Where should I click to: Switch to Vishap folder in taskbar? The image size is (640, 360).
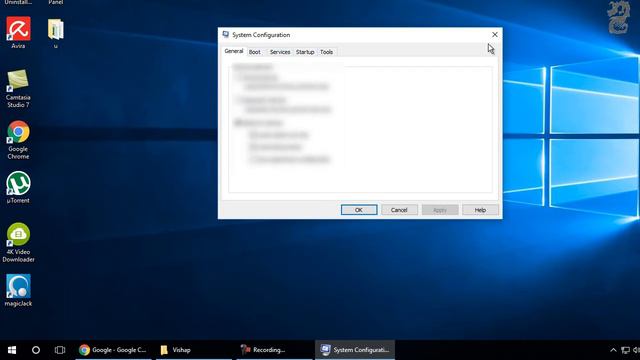coord(193,350)
